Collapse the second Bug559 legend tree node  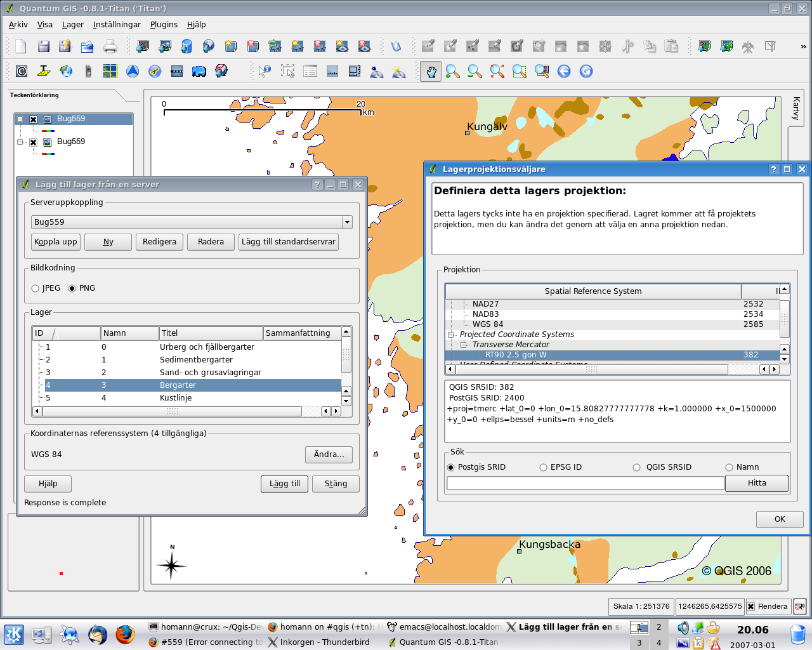pyautogui.click(x=20, y=142)
